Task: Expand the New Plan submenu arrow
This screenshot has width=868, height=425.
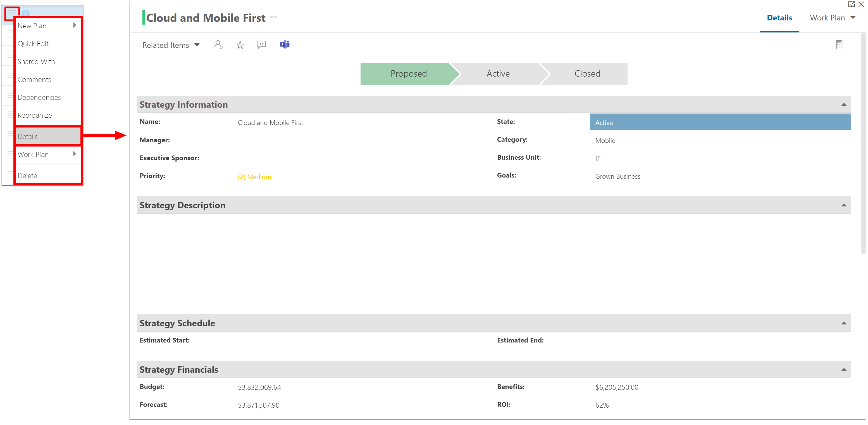Action: 75,25
